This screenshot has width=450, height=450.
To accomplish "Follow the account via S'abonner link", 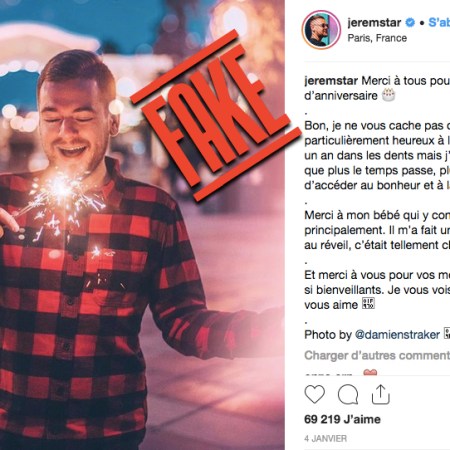I will pyautogui.click(x=439, y=23).
